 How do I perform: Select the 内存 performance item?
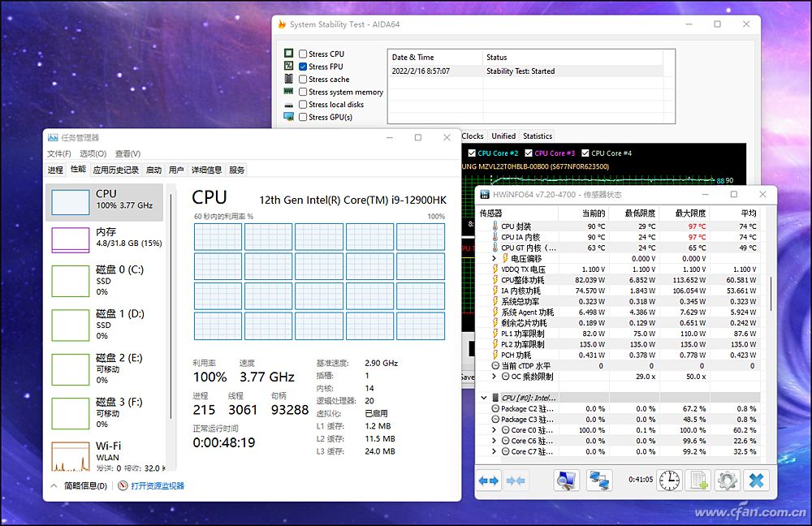104,240
